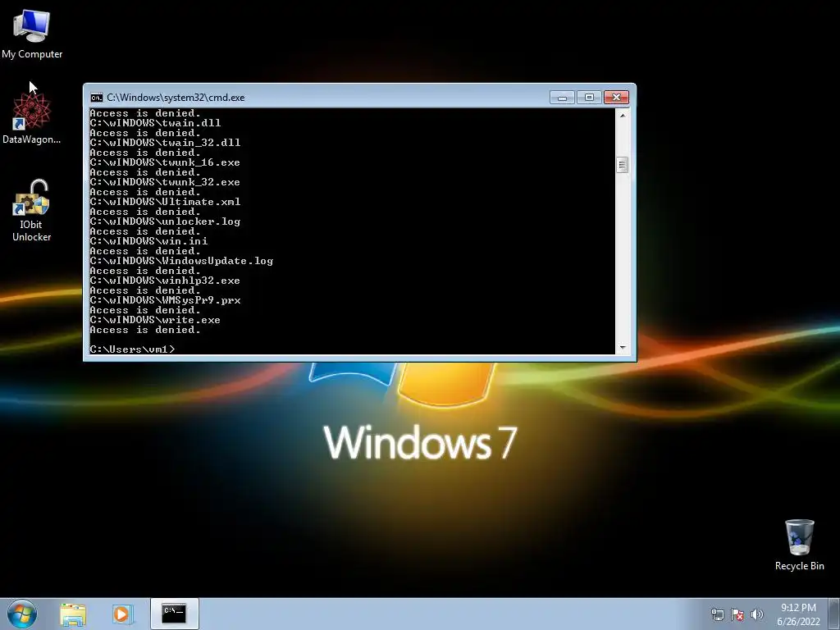Open the My Computer desktop icon

(x=32, y=34)
